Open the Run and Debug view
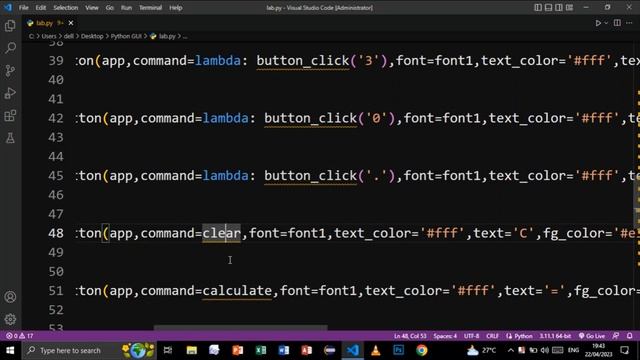Image resolution: width=640 pixels, height=360 pixels. coord(10,93)
